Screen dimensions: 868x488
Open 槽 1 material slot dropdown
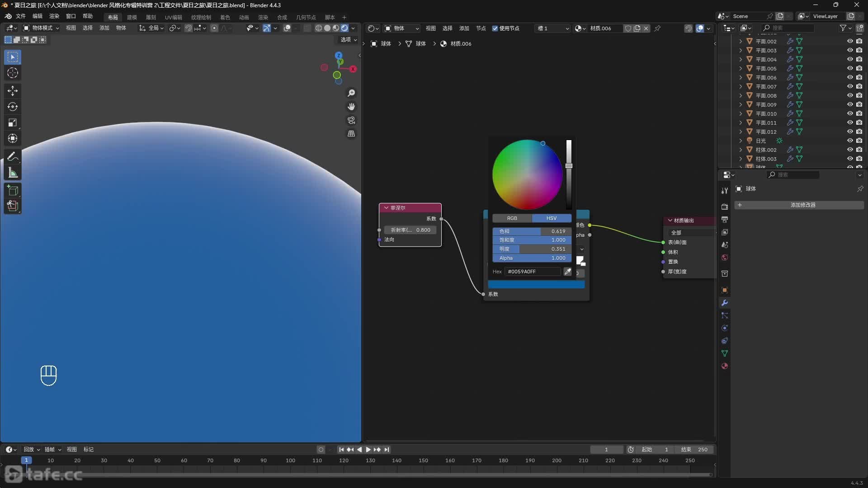552,28
